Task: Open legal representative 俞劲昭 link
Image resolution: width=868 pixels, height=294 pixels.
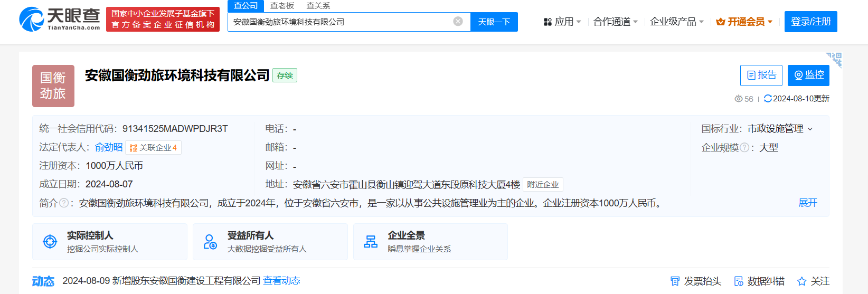Action: (x=109, y=147)
